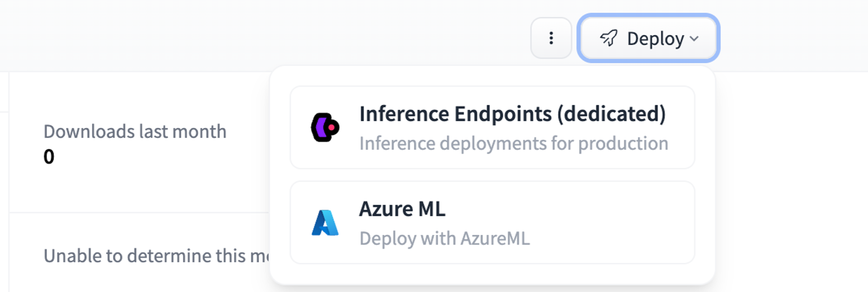Click the downloads count showing 0

(50, 156)
